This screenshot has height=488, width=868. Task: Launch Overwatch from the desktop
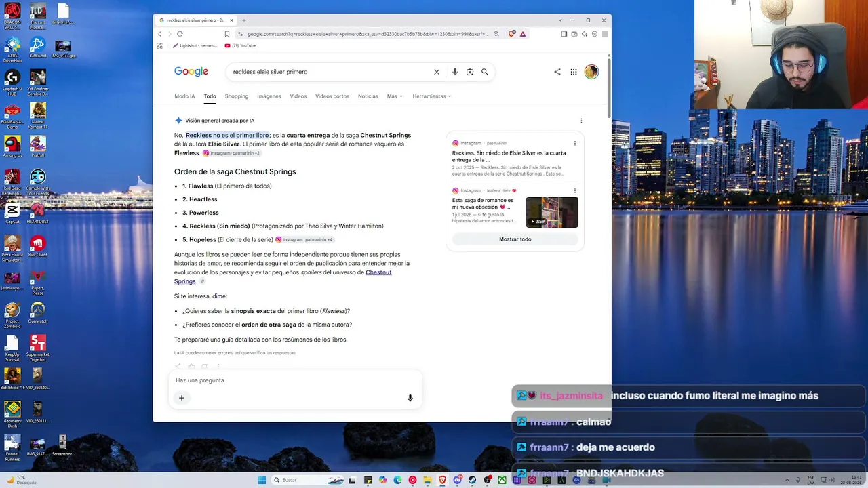tap(37, 312)
